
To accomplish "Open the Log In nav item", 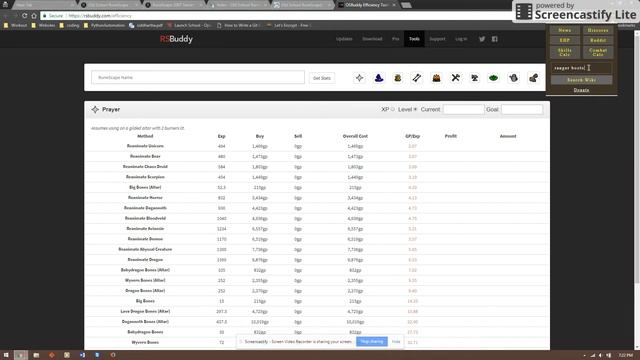I will click(x=461, y=39).
